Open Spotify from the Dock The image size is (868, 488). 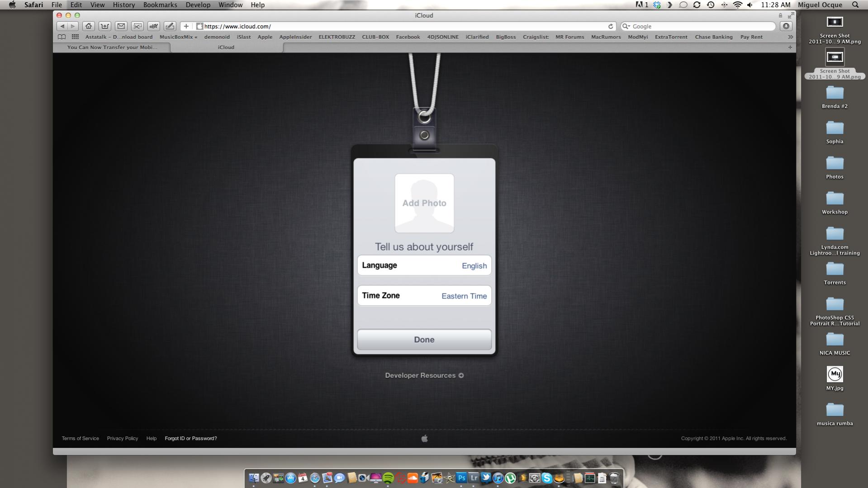coord(388,478)
